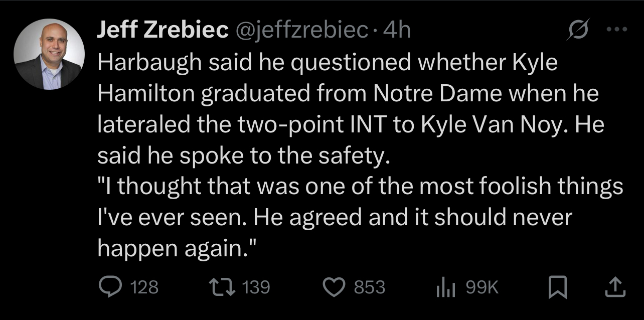Click the 139 reposts count

(x=256, y=287)
